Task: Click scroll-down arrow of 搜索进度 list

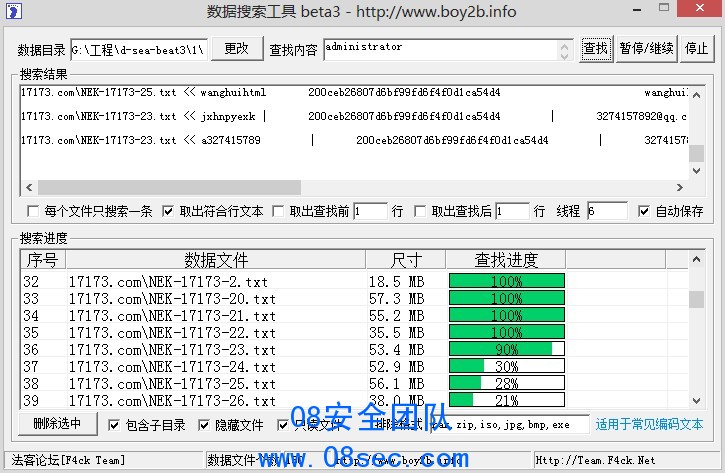Action: (x=697, y=401)
